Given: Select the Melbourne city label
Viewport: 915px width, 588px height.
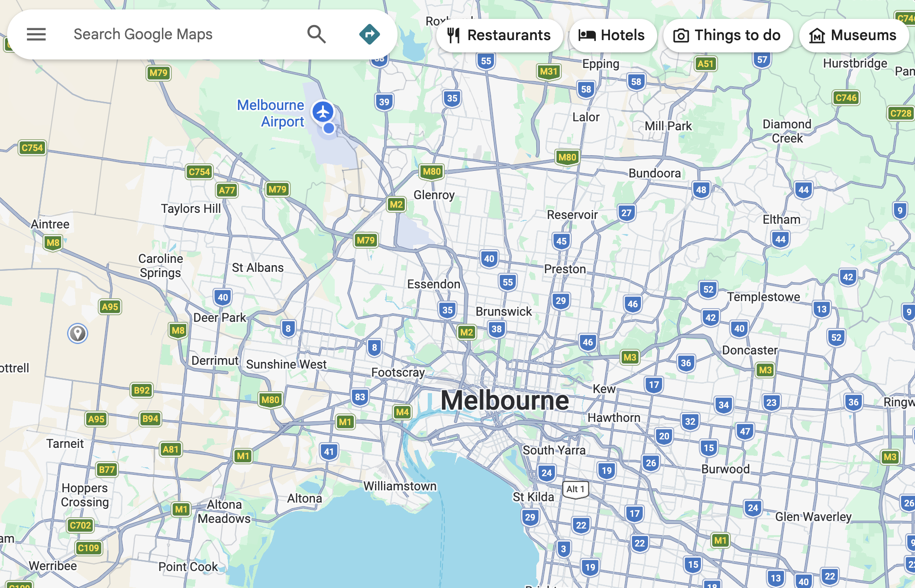Looking at the screenshot, I should tap(505, 400).
